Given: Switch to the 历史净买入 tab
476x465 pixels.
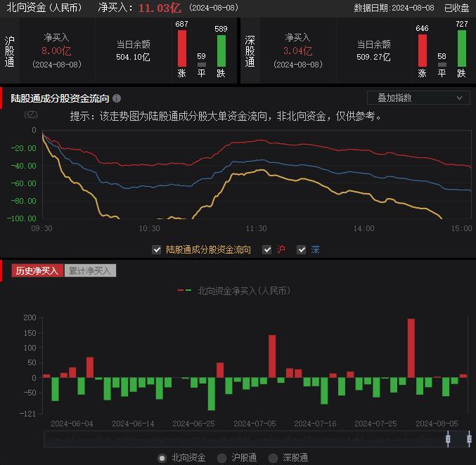Looking at the screenshot, I should click(37, 270).
